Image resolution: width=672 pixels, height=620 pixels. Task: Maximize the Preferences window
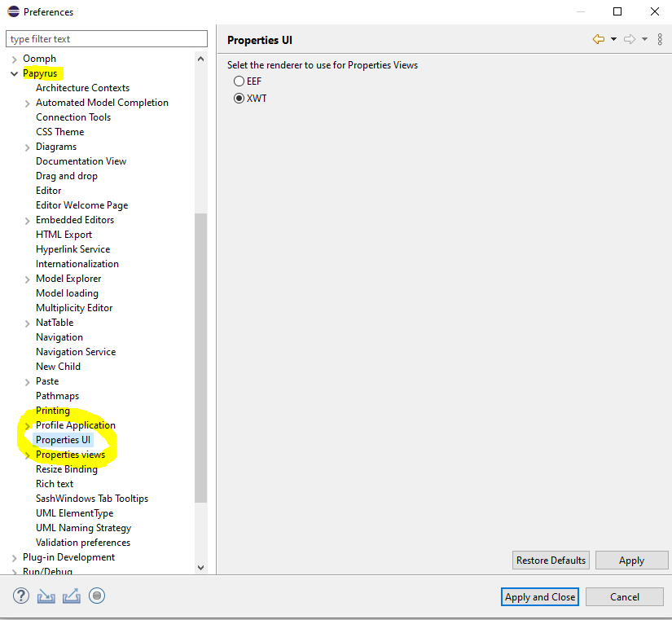pos(617,11)
